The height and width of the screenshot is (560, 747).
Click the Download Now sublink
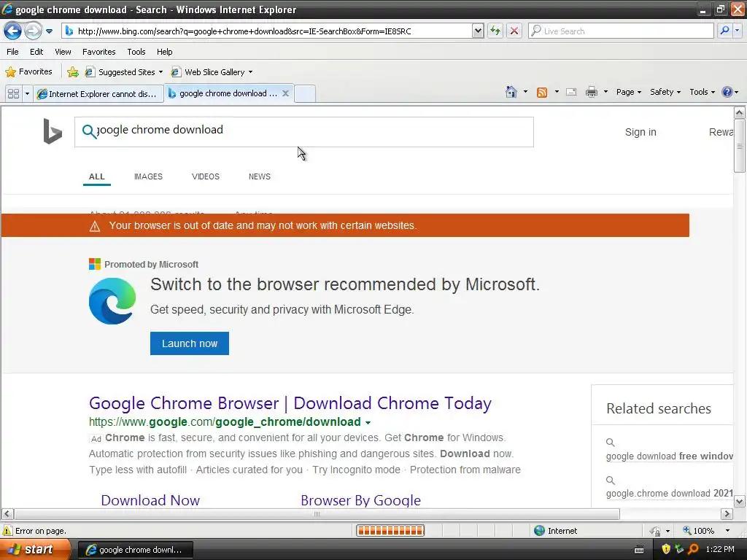(x=150, y=500)
